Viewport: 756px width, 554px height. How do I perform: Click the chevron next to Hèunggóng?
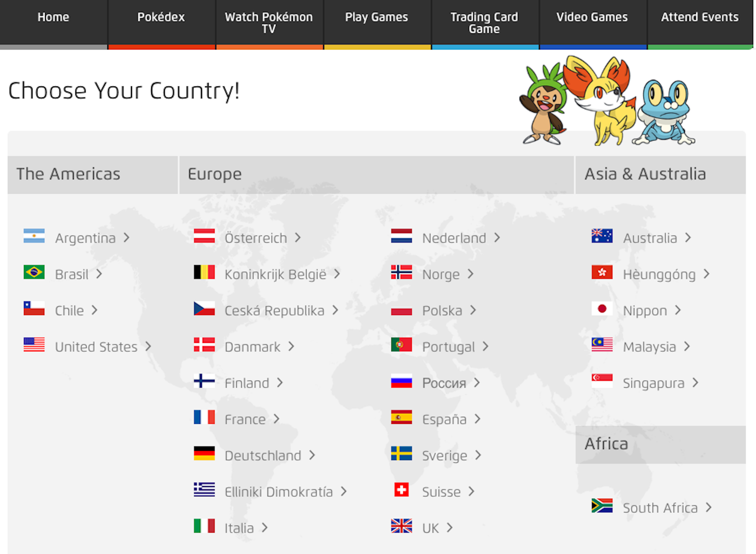[706, 274]
